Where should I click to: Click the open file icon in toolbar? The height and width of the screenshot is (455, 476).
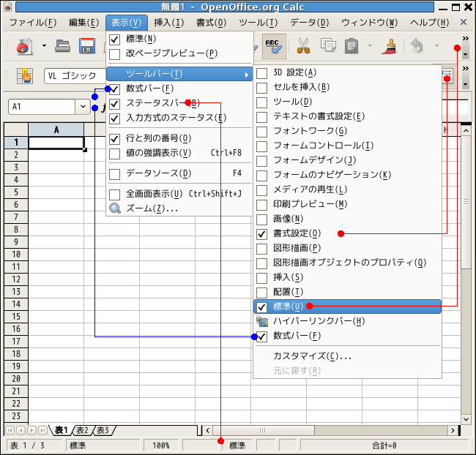click(x=62, y=46)
